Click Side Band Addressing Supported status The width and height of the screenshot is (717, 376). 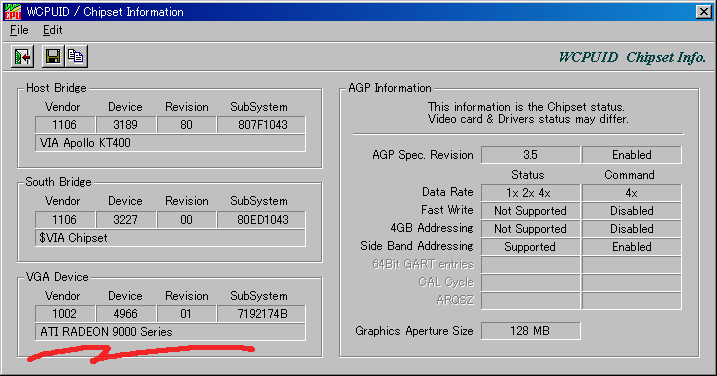pyautogui.click(x=530, y=247)
